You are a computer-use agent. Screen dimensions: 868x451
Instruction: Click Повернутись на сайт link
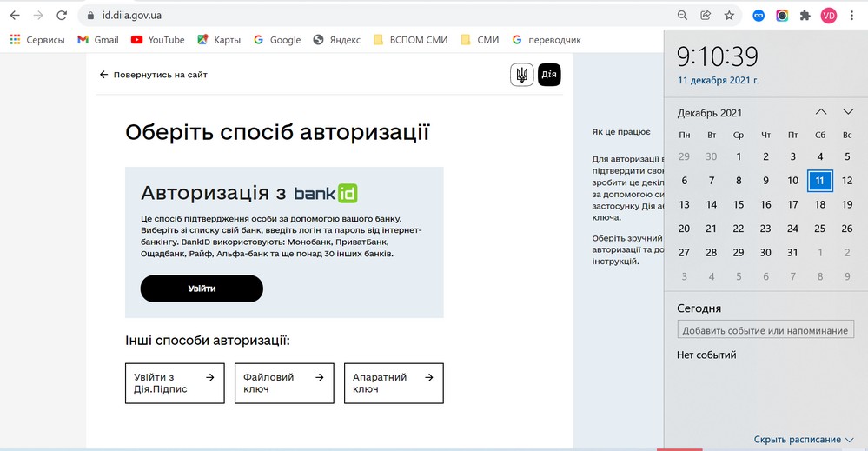point(153,75)
